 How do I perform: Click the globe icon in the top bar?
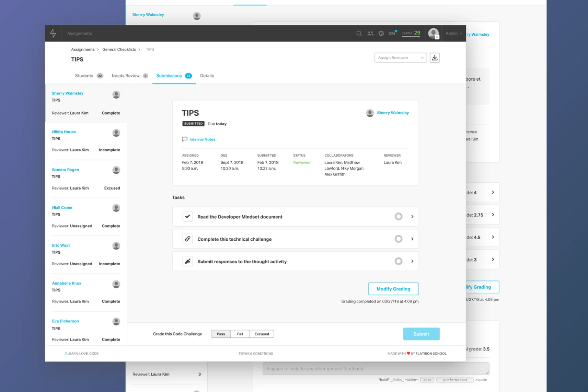pos(381,34)
